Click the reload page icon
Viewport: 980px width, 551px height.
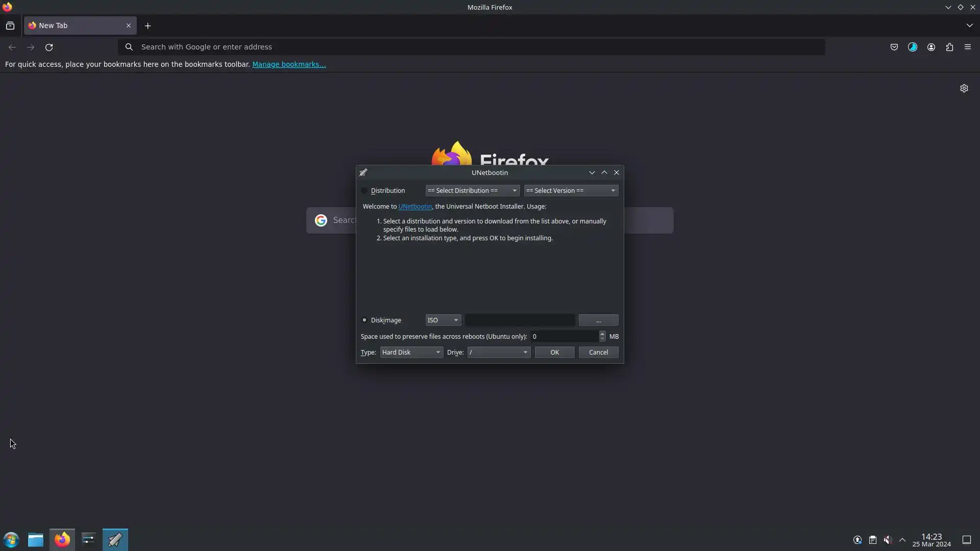pos(49,47)
